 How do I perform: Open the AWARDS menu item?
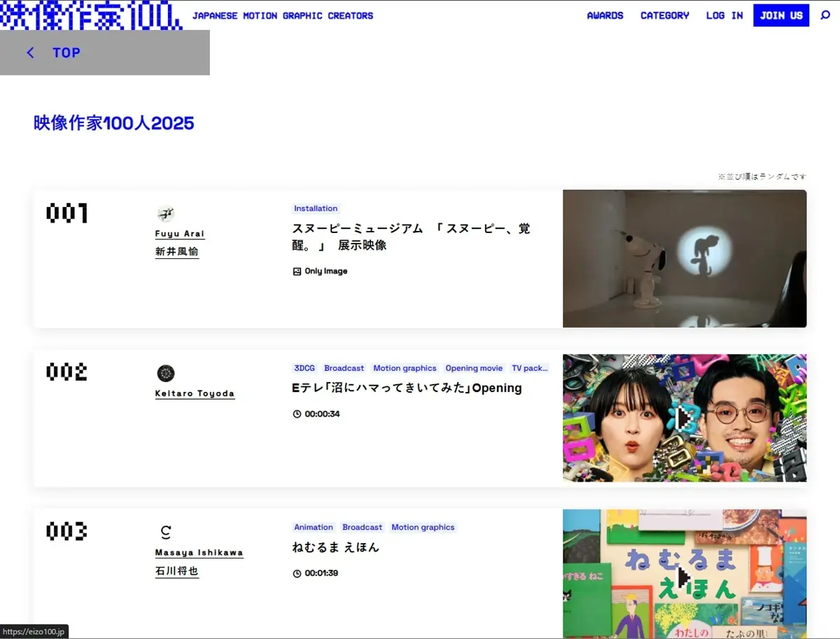point(605,15)
